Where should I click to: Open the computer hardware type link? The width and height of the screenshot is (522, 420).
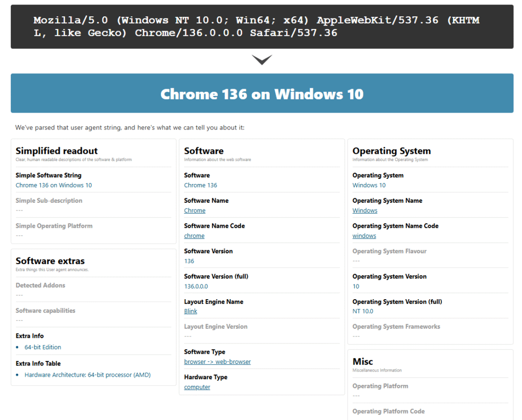[x=197, y=387]
